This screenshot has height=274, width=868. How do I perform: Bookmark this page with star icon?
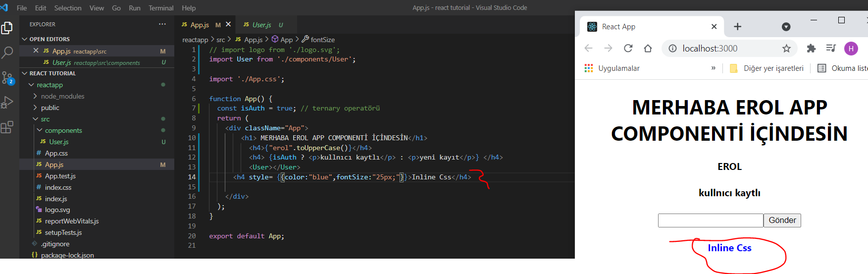(x=786, y=48)
